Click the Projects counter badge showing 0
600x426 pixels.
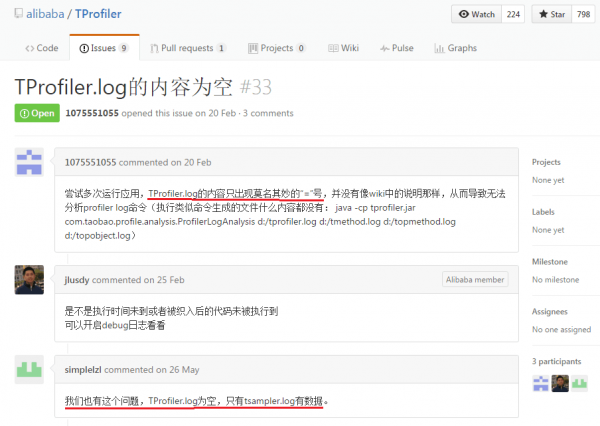[x=301, y=48]
